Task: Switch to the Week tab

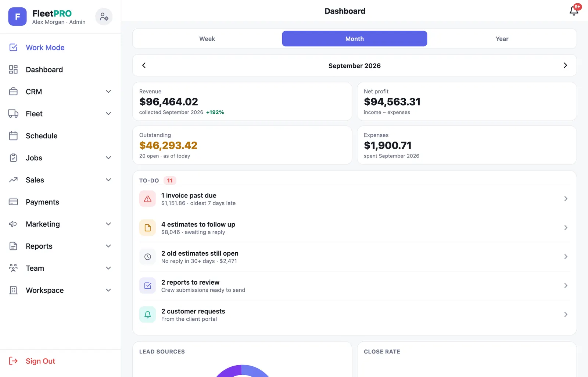Action: tap(207, 39)
